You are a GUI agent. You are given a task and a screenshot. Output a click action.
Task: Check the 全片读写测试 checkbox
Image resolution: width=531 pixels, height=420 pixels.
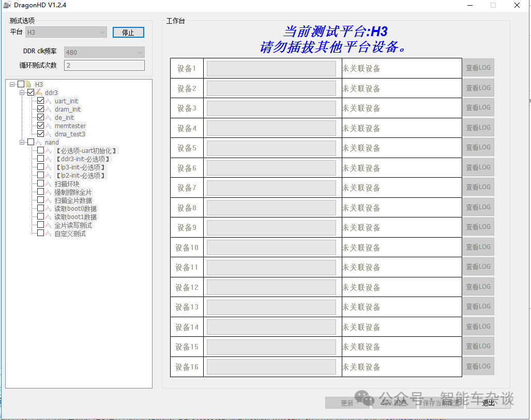point(41,225)
